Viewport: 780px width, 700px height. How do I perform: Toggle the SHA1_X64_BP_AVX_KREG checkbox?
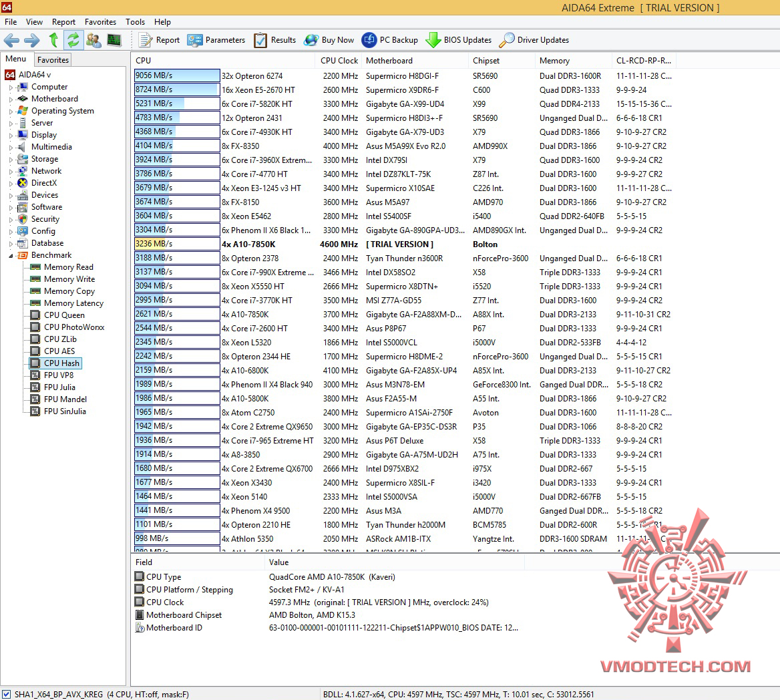[6, 694]
